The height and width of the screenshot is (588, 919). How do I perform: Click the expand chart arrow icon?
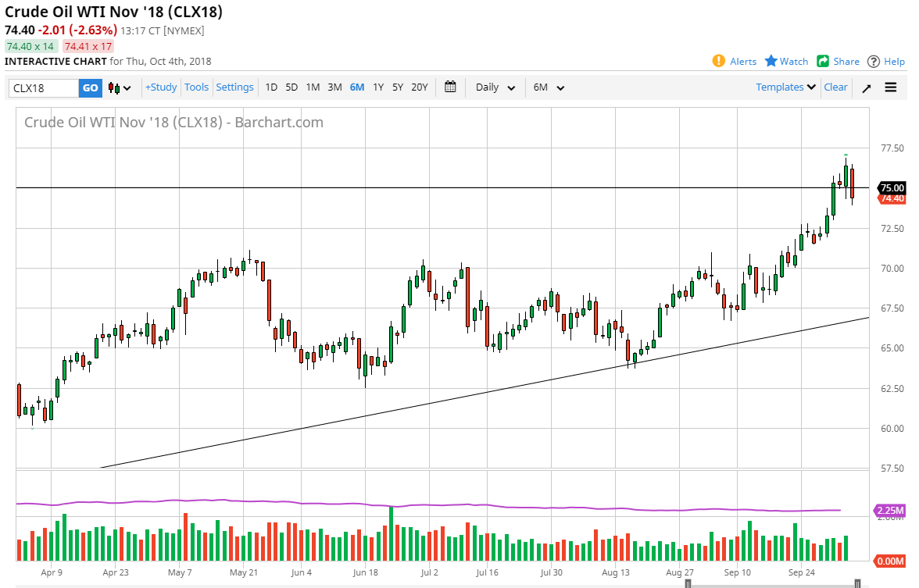click(x=866, y=87)
